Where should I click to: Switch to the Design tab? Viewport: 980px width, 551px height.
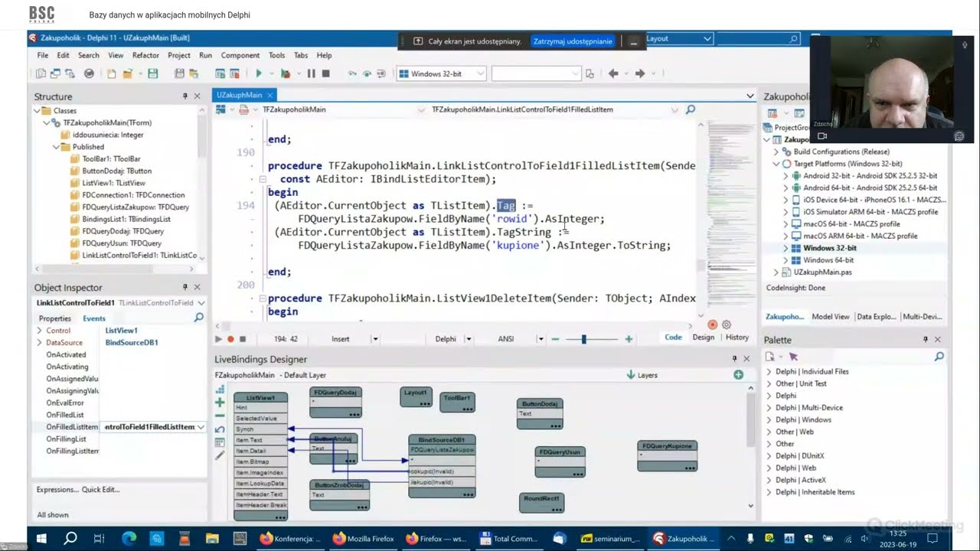[x=703, y=337]
